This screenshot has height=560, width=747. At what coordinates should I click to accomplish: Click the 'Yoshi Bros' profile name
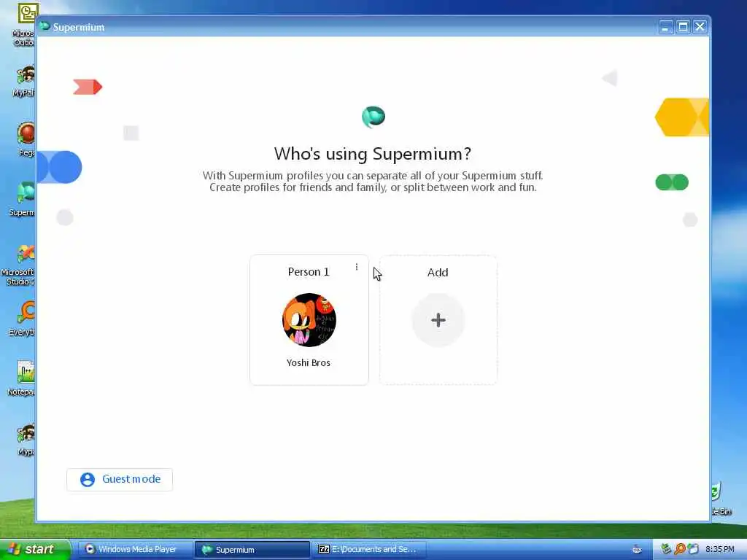(x=309, y=363)
